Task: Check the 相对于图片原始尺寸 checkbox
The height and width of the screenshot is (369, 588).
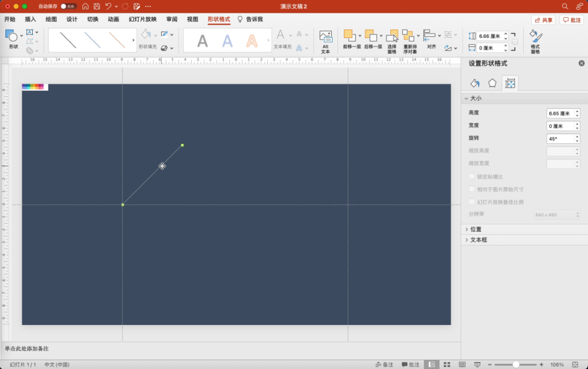Action: 471,189
